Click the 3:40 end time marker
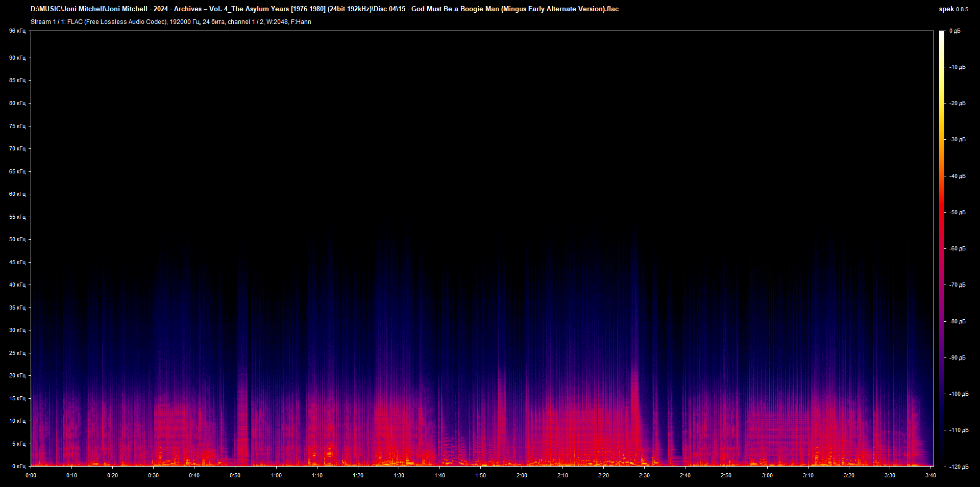 930,475
